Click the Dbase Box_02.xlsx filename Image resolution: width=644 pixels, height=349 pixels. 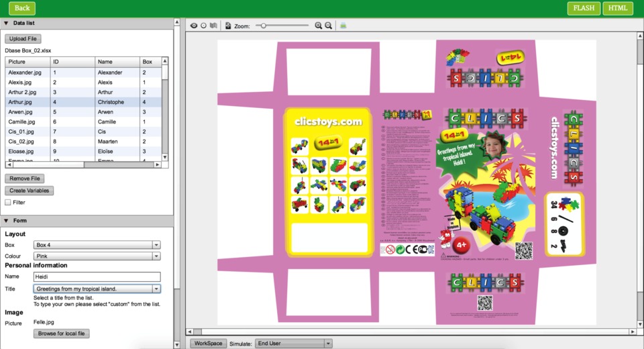point(28,50)
